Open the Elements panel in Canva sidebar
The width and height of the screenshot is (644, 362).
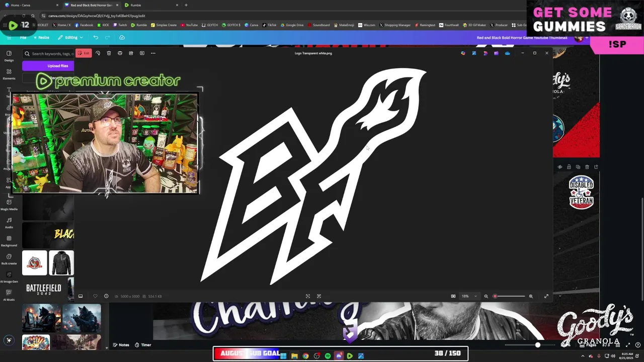[9, 74]
